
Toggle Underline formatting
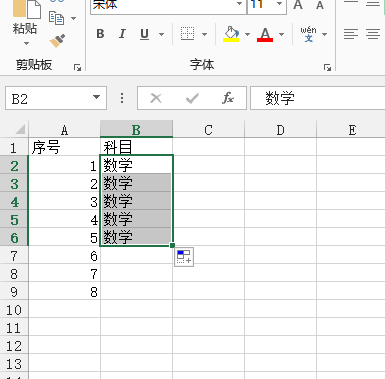(144, 34)
